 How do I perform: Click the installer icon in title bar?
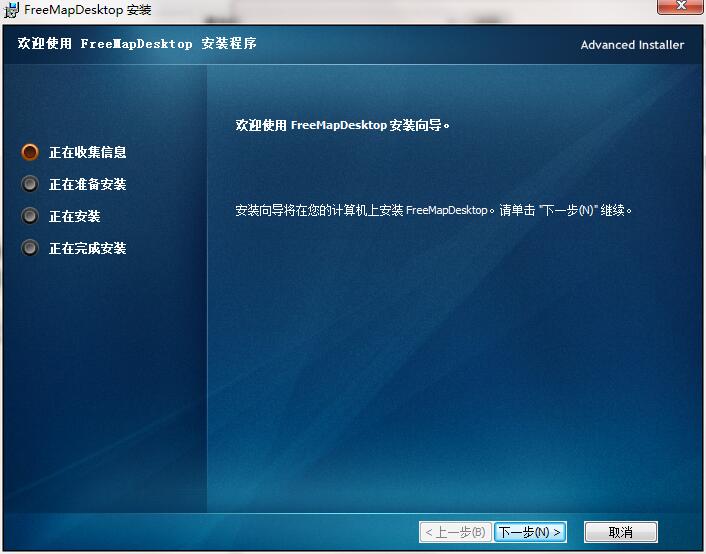pyautogui.click(x=11, y=9)
